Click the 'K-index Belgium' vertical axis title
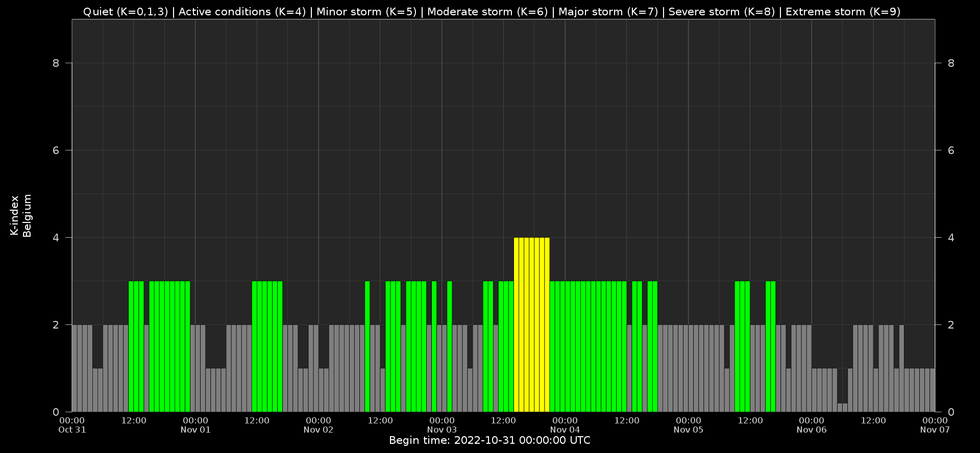980x453 pixels. [21, 215]
